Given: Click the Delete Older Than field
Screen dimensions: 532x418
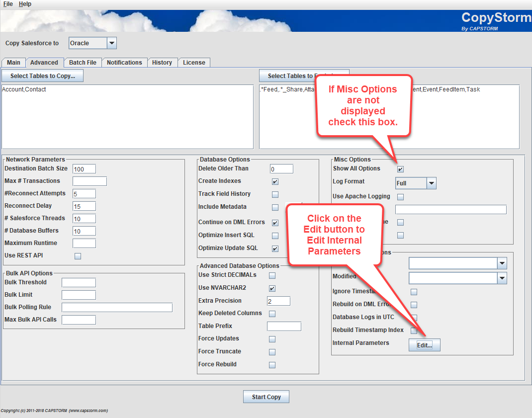Looking at the screenshot, I should (281, 169).
